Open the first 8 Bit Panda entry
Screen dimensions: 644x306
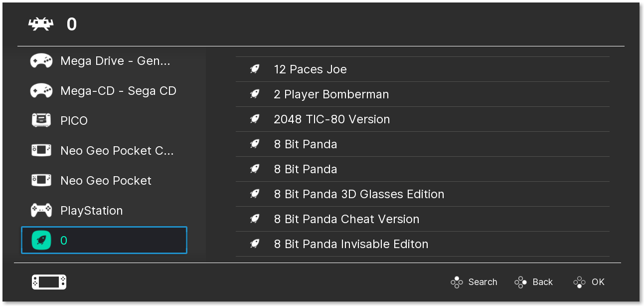coord(305,144)
